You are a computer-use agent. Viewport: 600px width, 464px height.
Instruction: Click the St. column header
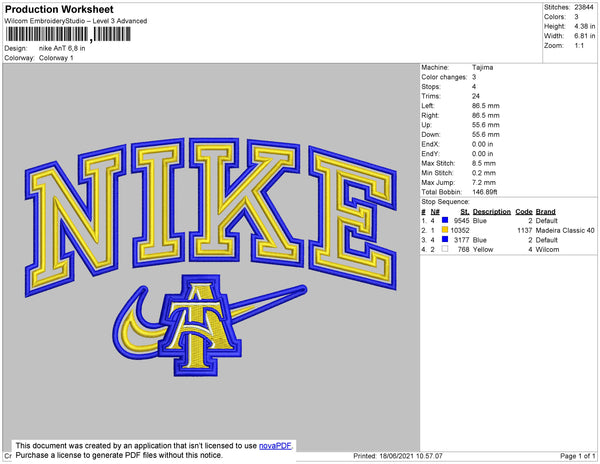point(465,212)
